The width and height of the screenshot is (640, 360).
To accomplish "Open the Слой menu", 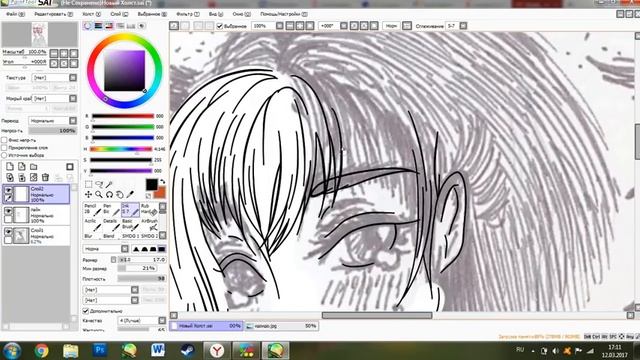I will (x=119, y=14).
